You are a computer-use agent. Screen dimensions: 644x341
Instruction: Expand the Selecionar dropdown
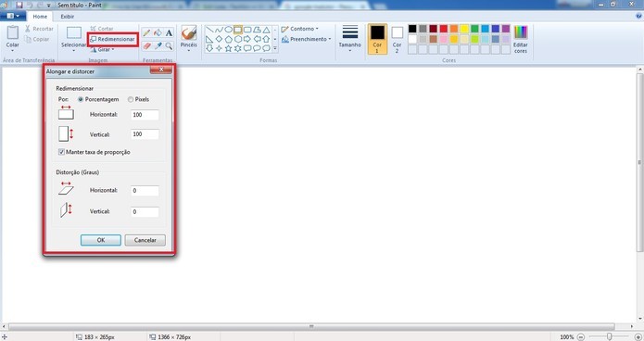point(73,51)
